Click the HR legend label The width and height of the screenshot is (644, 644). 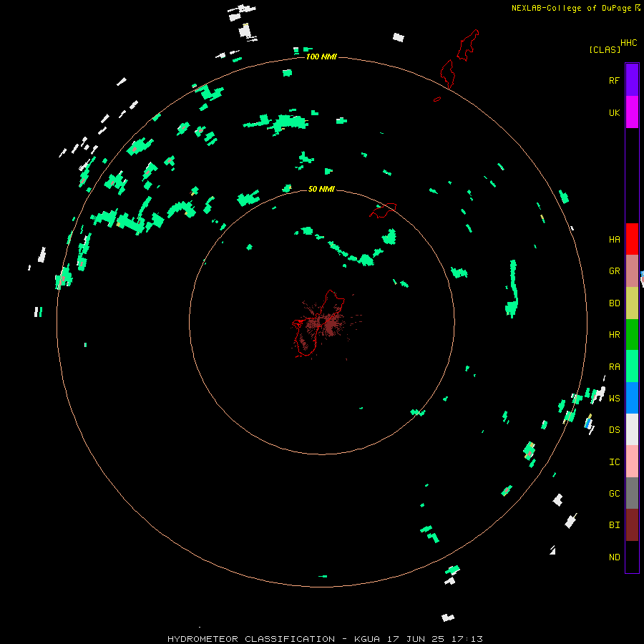[x=614, y=335]
